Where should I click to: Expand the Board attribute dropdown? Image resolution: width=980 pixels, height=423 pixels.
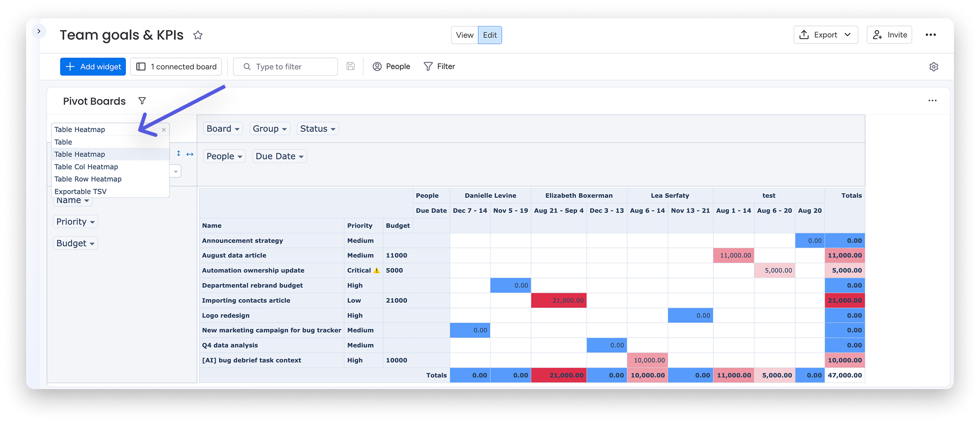223,129
